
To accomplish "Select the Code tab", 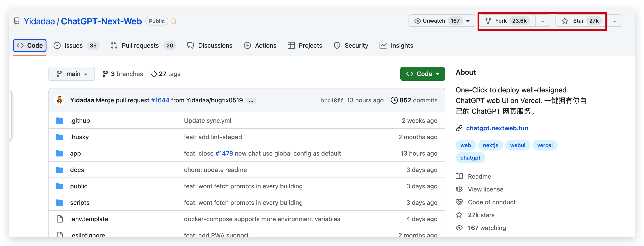I will click(x=30, y=46).
